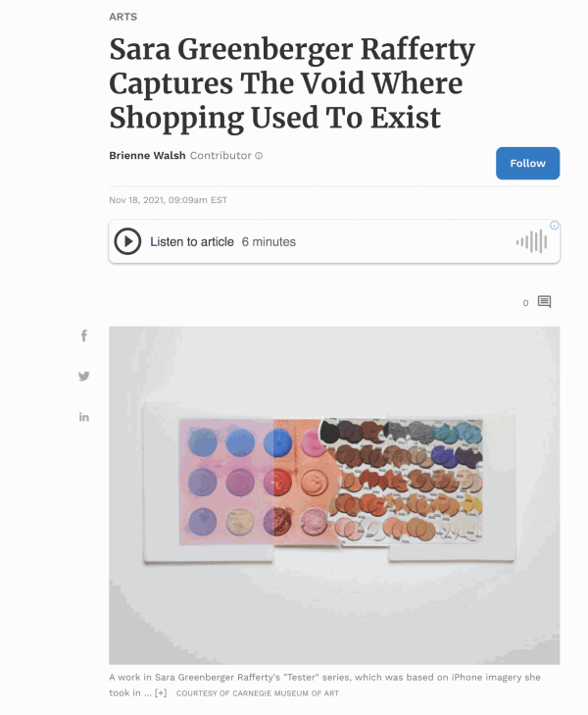Share article on LinkedIn icon
This screenshot has width=588, height=715.
(x=84, y=417)
